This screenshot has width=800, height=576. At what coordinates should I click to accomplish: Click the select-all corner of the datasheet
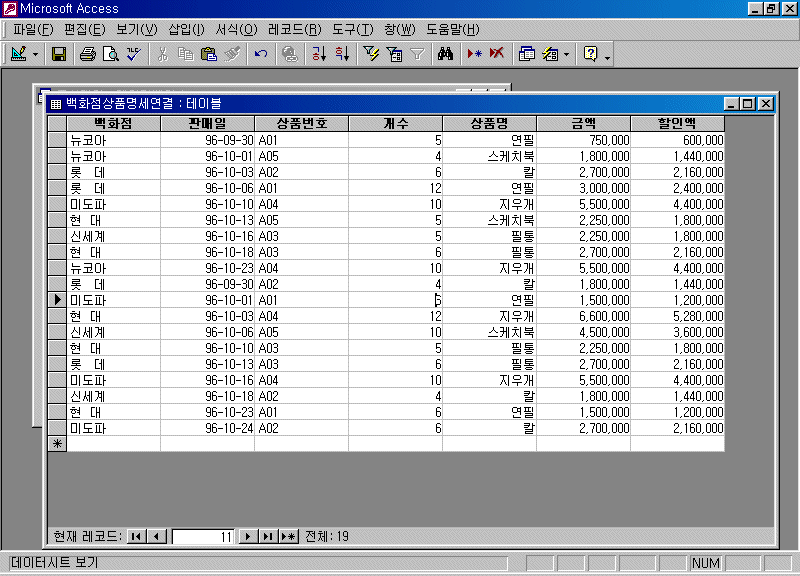[x=57, y=123]
